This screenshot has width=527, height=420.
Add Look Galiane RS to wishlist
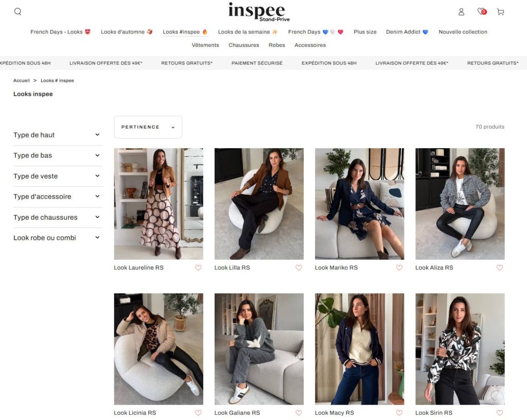point(298,413)
